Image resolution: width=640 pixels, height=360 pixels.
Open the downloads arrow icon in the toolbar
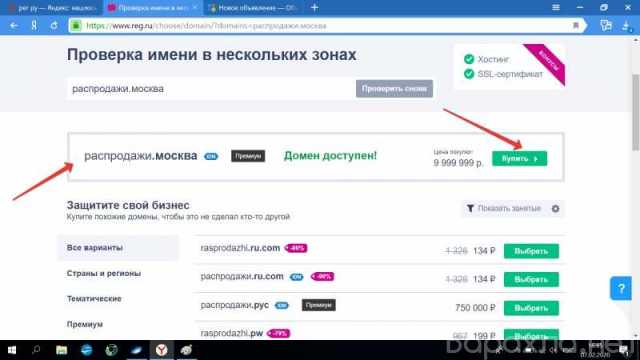[x=627, y=26]
